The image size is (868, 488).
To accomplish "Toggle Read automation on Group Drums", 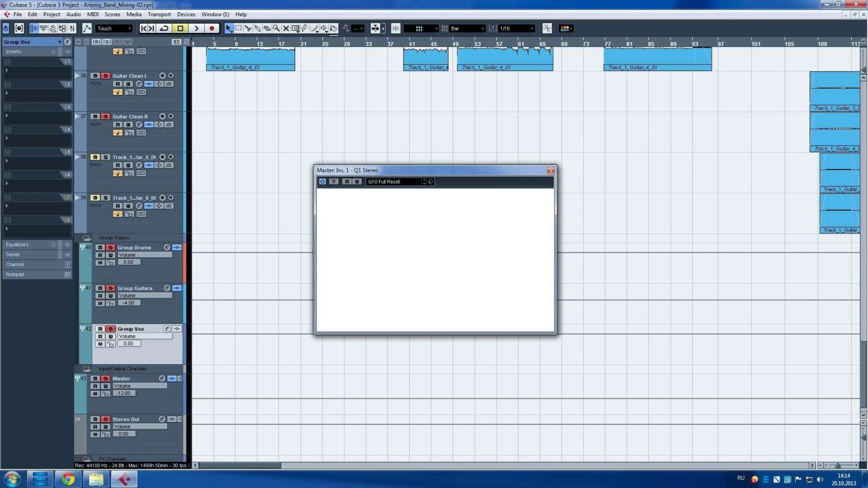I will pos(100,255).
